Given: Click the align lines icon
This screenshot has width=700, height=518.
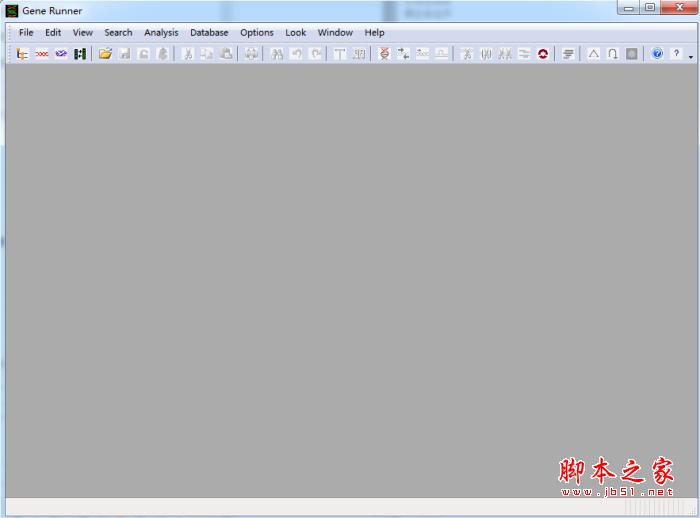Looking at the screenshot, I should click(568, 54).
